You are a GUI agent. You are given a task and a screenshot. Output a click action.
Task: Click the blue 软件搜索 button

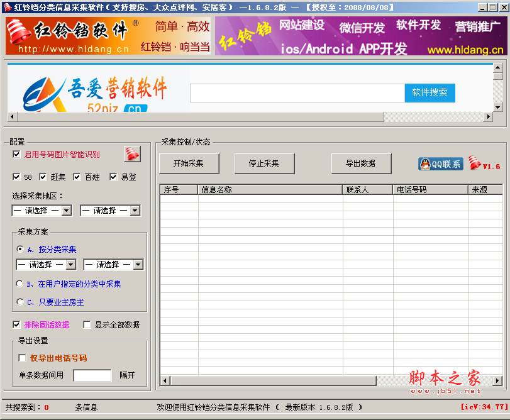coord(430,93)
